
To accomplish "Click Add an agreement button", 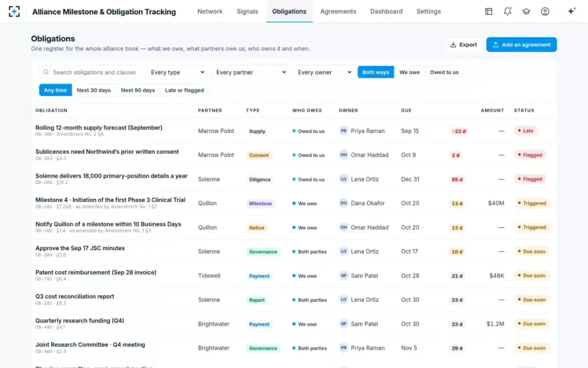I will coord(521,45).
